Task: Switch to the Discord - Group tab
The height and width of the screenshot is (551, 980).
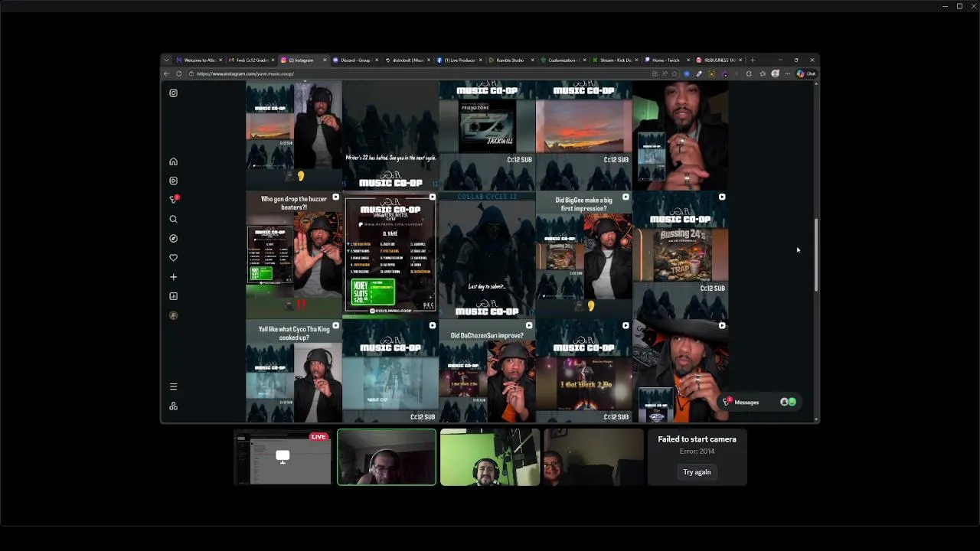Action: click(354, 60)
